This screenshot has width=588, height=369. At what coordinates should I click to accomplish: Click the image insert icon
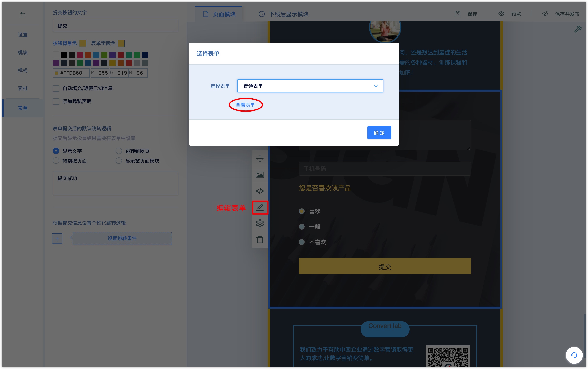[x=259, y=174]
